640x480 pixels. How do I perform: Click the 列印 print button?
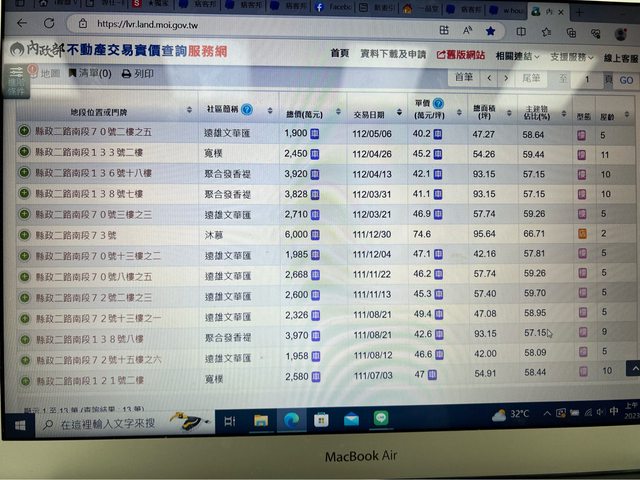(138, 73)
